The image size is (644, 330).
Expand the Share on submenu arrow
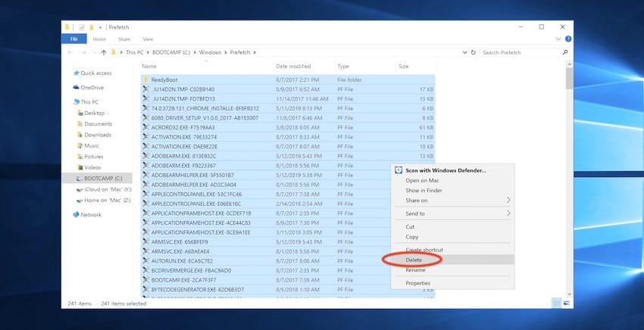click(508, 201)
